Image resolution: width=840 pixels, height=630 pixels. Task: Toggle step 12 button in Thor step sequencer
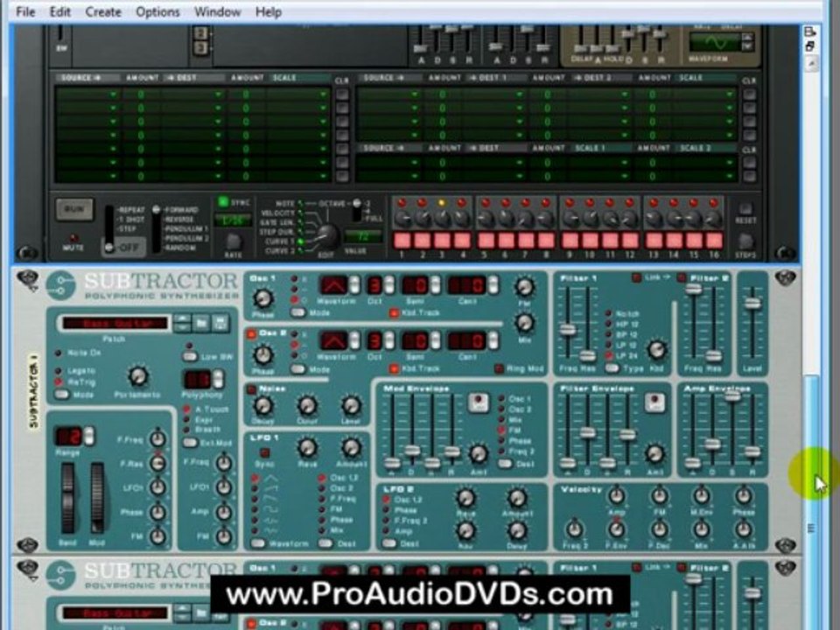pos(630,241)
